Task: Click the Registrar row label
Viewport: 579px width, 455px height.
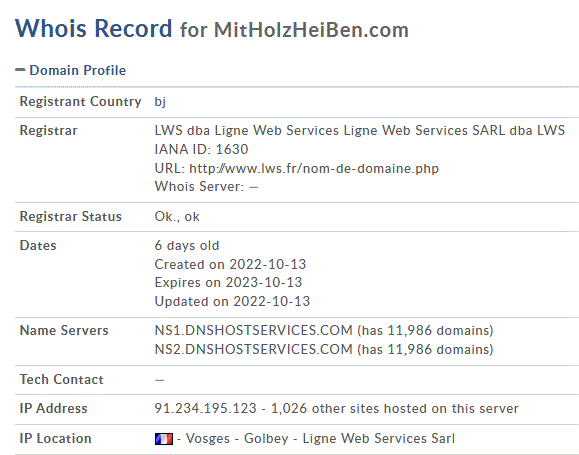Action: click(48, 130)
